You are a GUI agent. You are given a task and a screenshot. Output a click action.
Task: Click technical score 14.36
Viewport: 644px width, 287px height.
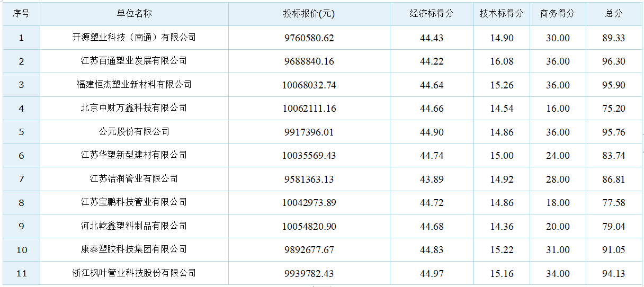[502, 227]
